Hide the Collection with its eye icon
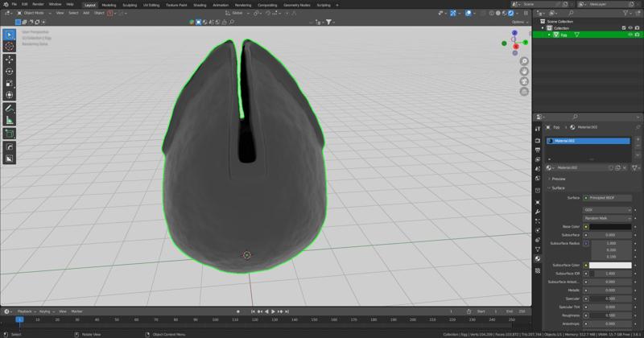Image resolution: width=644 pixels, height=338 pixels. [x=630, y=28]
